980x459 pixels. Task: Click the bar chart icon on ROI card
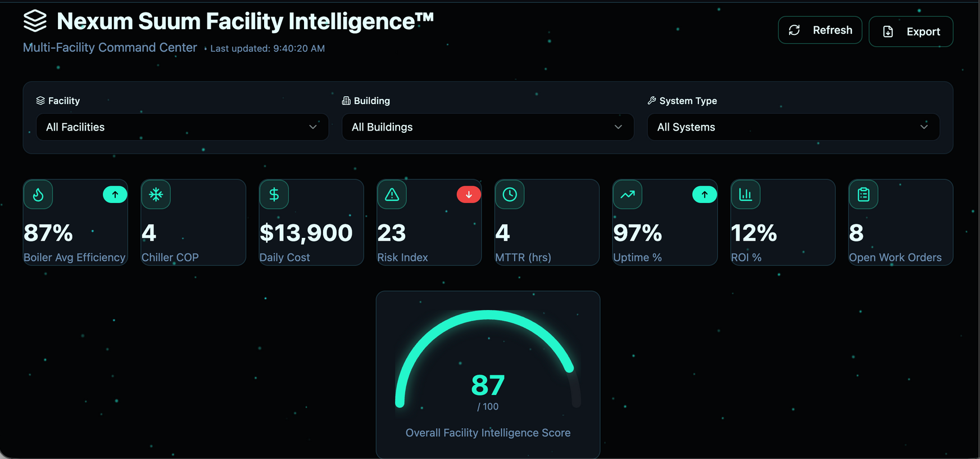(x=745, y=195)
